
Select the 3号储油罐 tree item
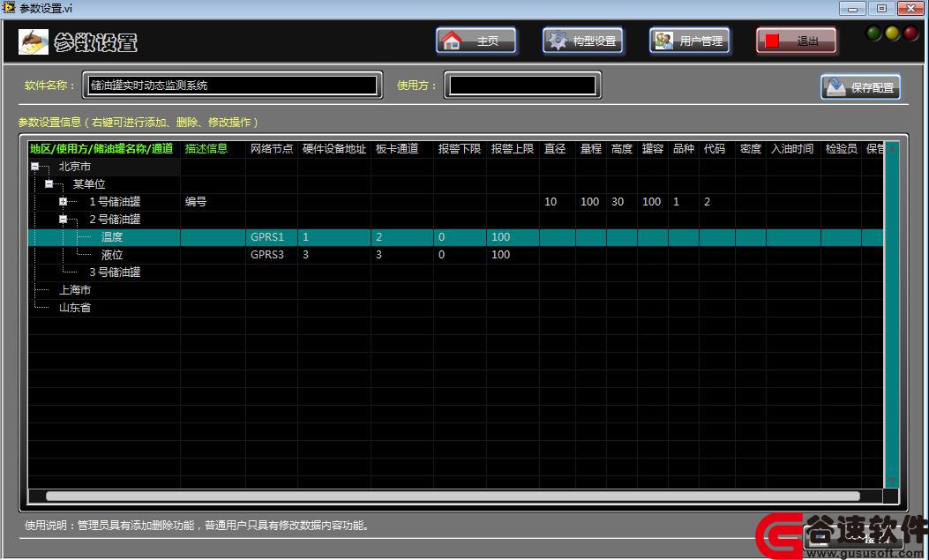pos(115,273)
